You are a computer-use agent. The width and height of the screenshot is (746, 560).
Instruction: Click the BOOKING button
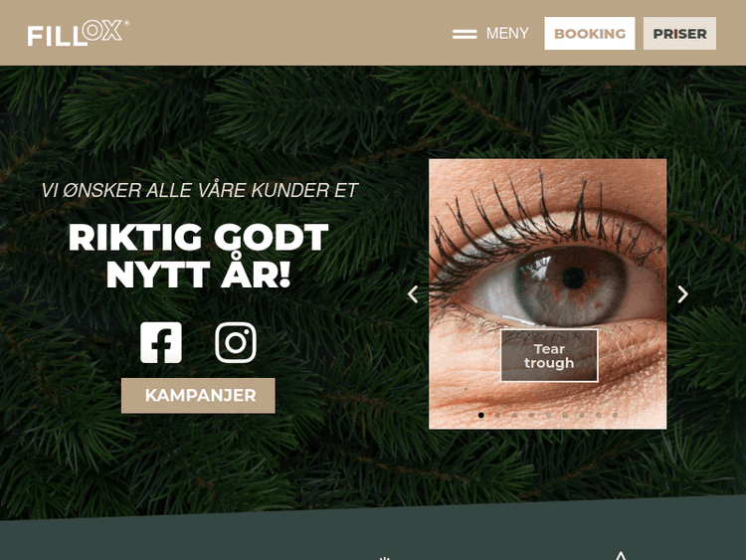point(590,33)
